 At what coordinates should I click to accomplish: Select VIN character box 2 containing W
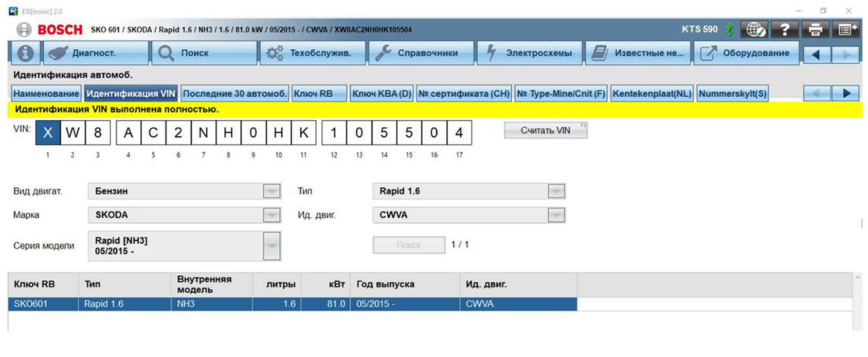click(72, 133)
